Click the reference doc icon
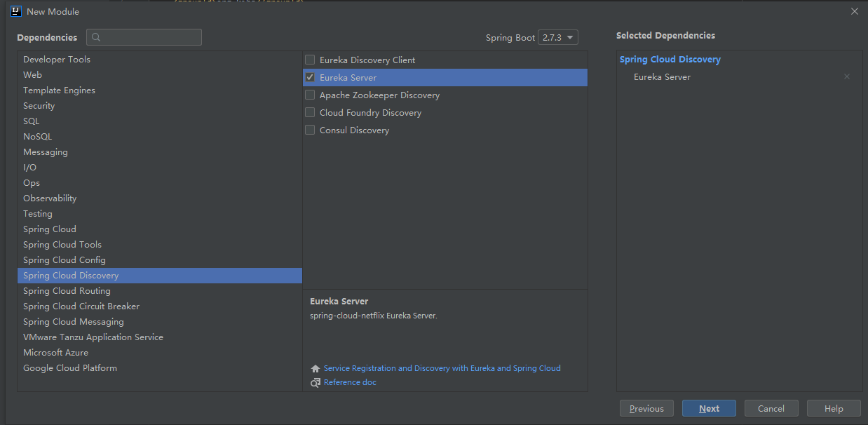Screen dimensions: 868x425 coord(316,382)
